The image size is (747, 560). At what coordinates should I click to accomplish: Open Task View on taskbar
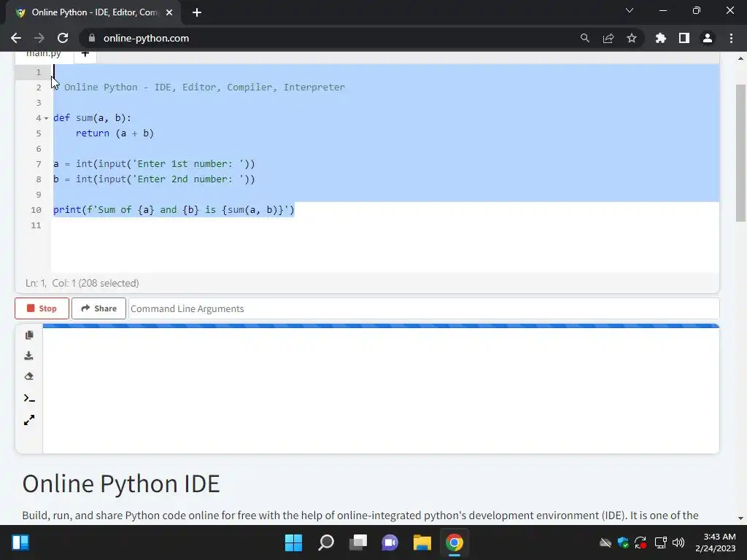coord(357,542)
